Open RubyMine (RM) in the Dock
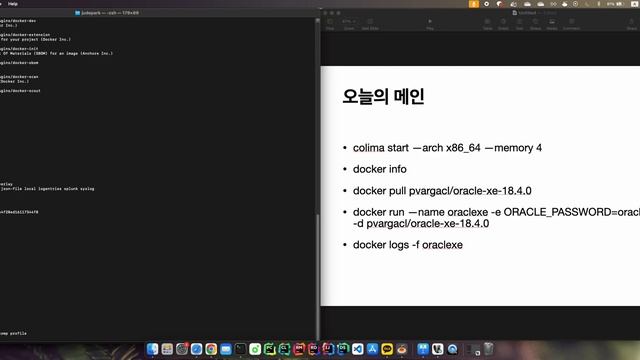The image size is (640, 360). tap(299, 349)
